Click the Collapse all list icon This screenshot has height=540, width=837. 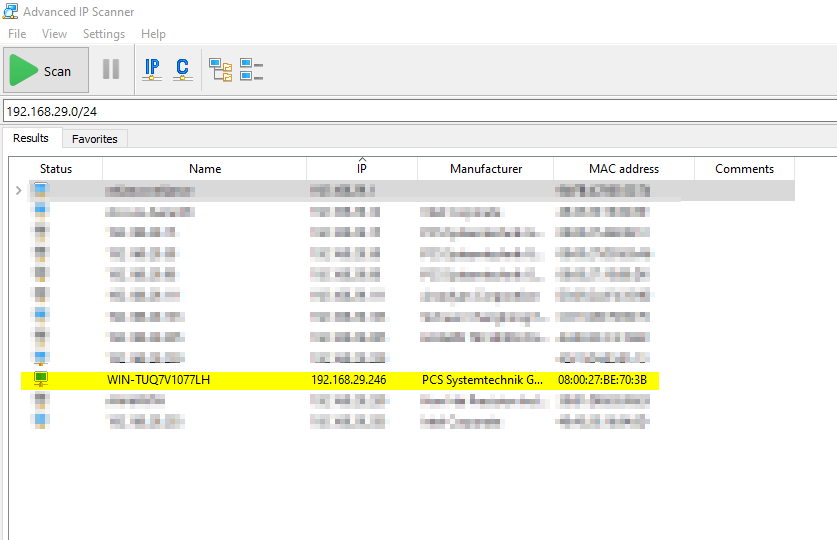(251, 70)
